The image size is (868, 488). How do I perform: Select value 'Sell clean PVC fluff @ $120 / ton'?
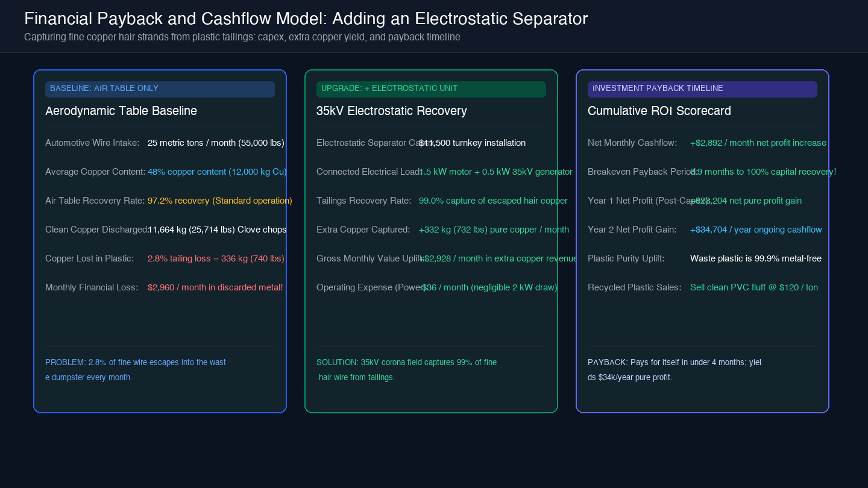click(x=754, y=287)
